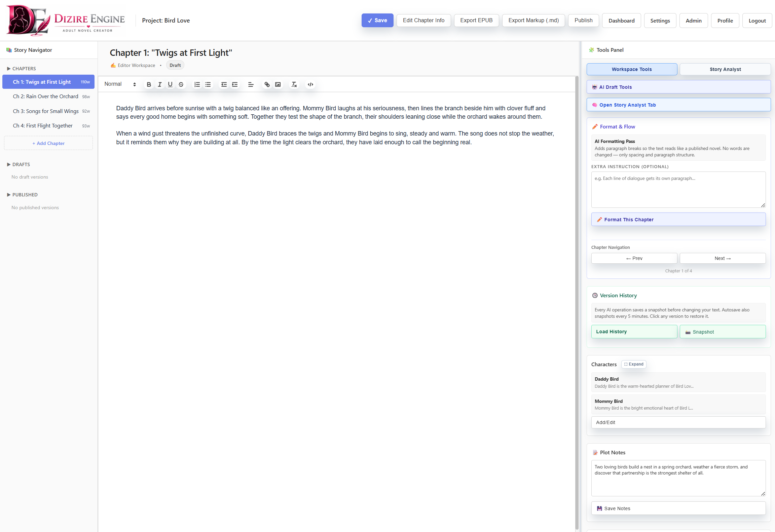Go to previous chapter with Prev
This screenshot has height=532, width=775.
click(634, 258)
